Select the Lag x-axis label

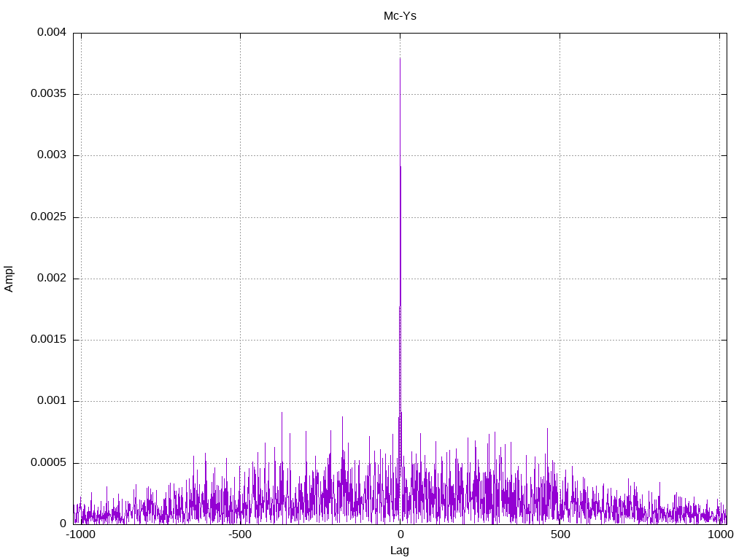coord(400,551)
